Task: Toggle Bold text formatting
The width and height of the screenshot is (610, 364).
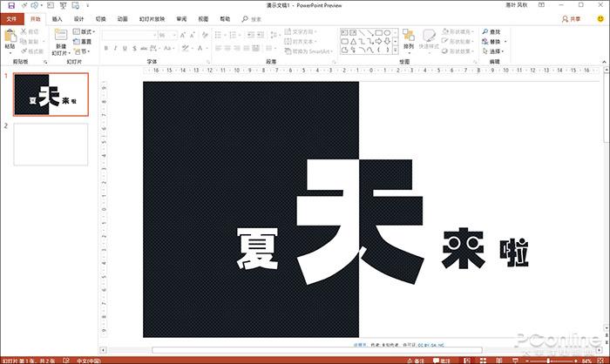Action: [105, 49]
